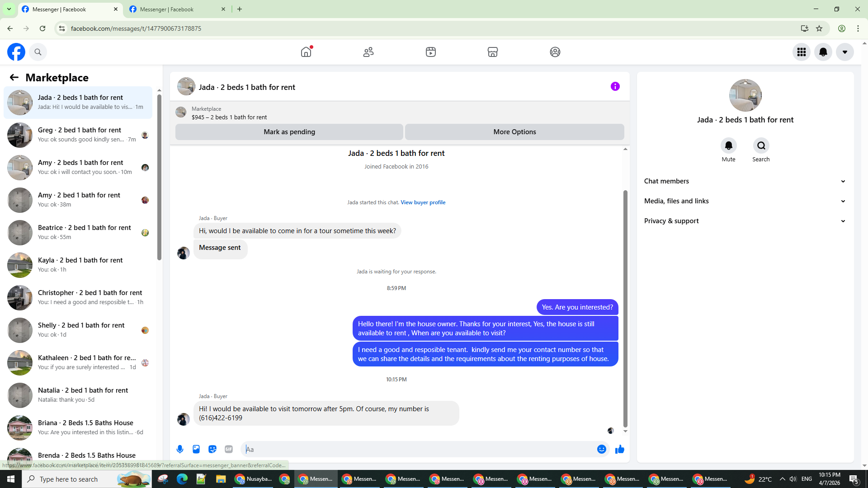Image resolution: width=868 pixels, height=488 pixels.
Task: Open the Reels video icon
Action: pos(431,52)
